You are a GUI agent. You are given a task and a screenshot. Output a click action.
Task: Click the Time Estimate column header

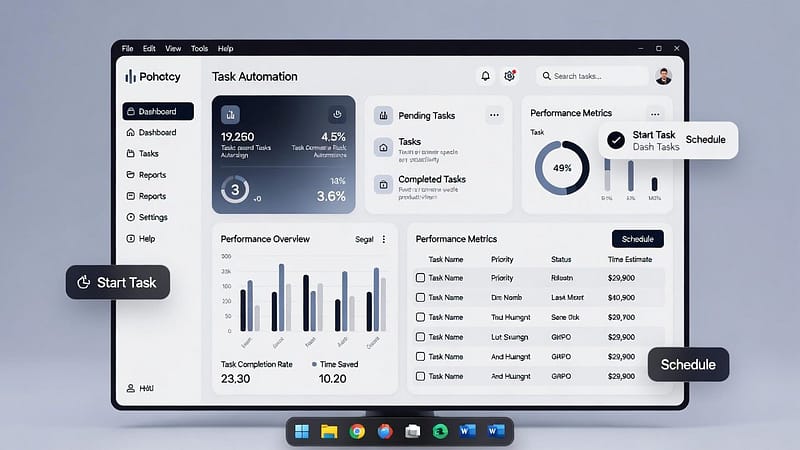(630, 259)
